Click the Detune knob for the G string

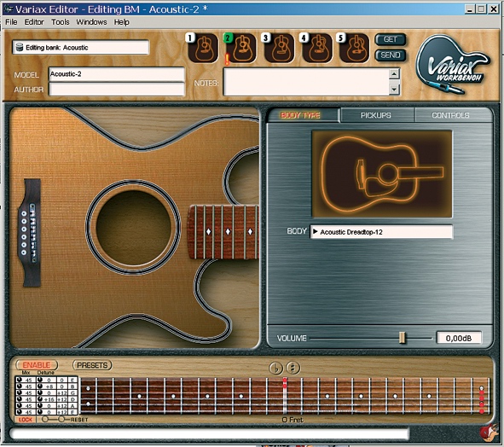click(39, 392)
